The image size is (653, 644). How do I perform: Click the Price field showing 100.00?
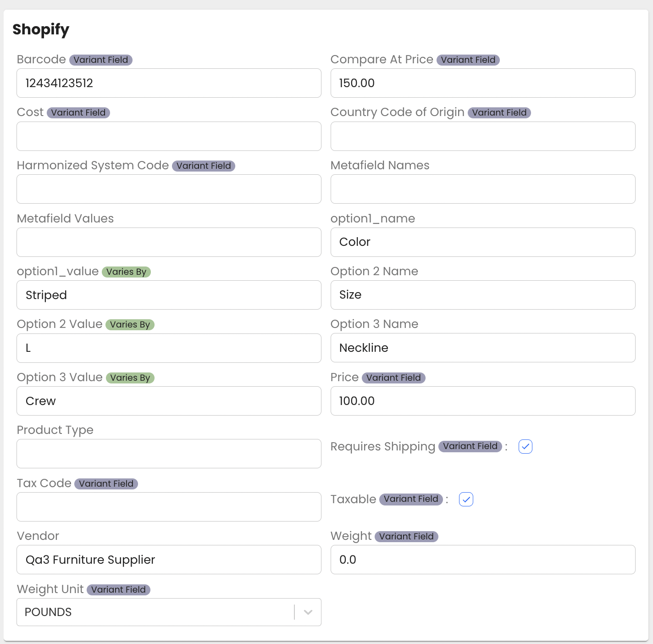click(x=482, y=401)
